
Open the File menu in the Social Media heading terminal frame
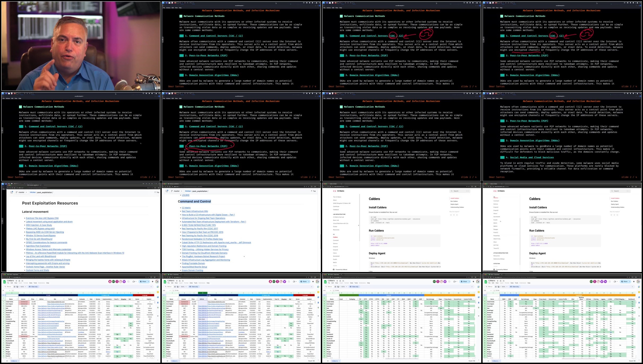click(485, 98)
